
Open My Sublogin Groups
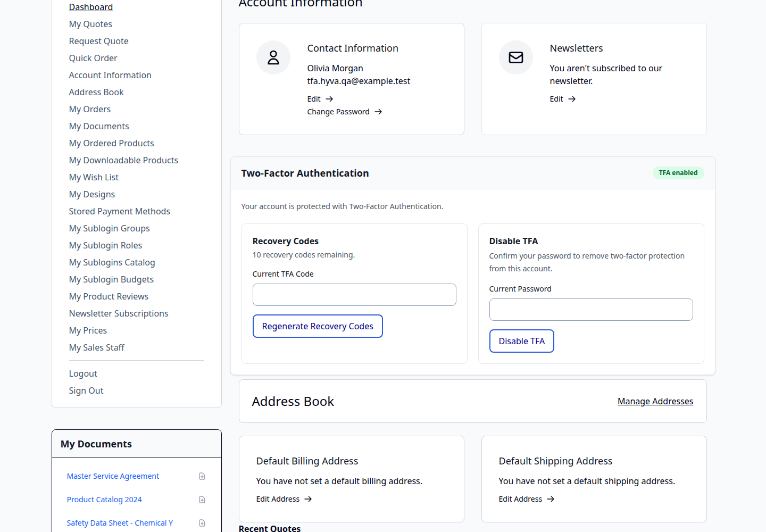tap(110, 228)
